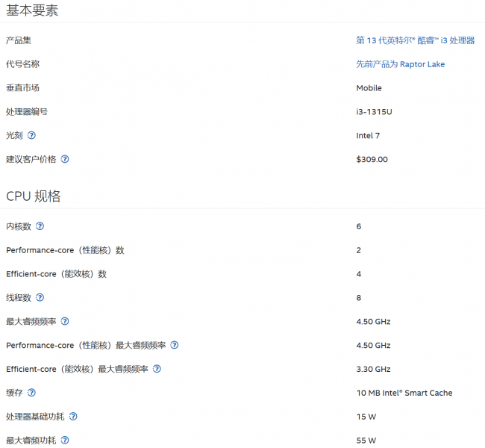Click the Performance-core（性能核）数 label

coord(65,250)
